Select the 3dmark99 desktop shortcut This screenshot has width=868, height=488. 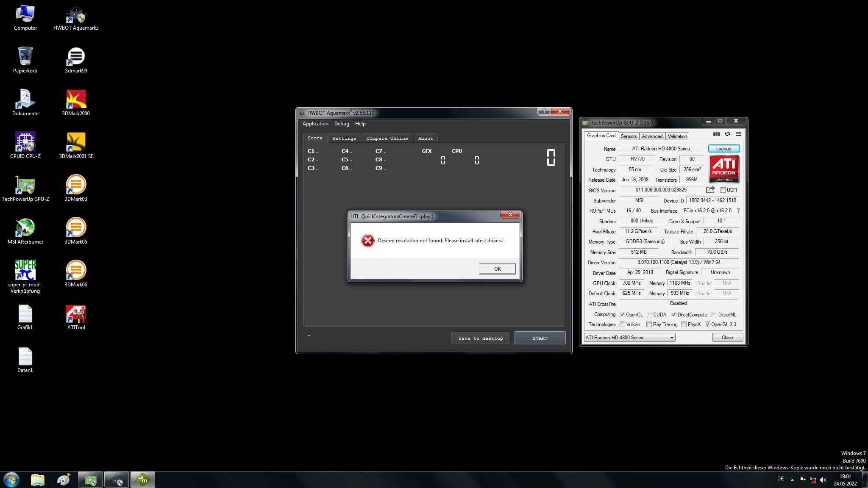tap(76, 60)
